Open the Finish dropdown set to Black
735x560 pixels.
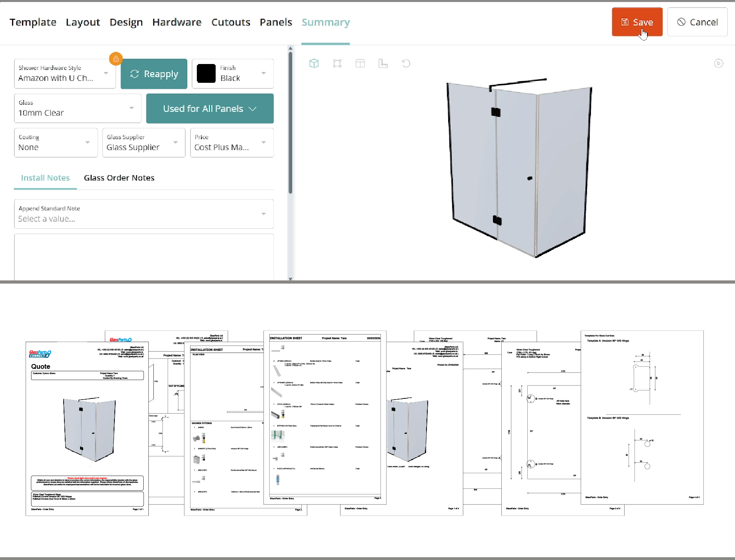[233, 74]
